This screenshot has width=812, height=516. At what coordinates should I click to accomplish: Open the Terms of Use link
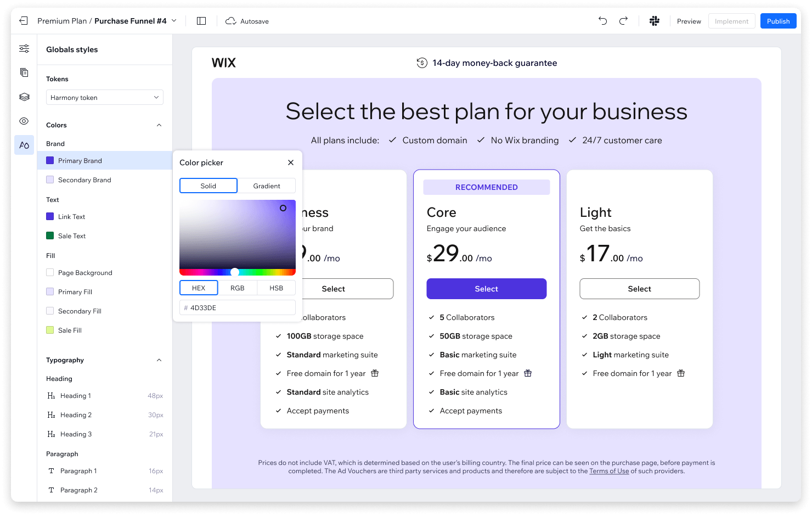[609, 471]
